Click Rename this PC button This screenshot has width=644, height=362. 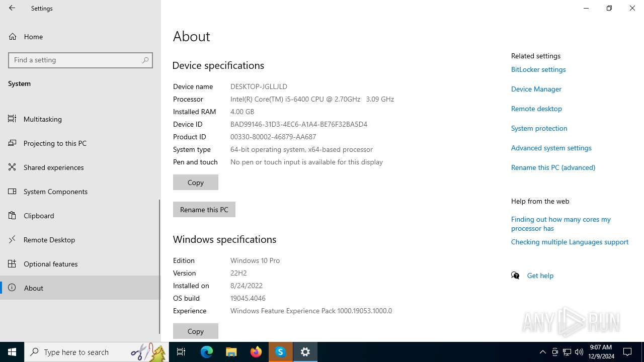coord(204,209)
